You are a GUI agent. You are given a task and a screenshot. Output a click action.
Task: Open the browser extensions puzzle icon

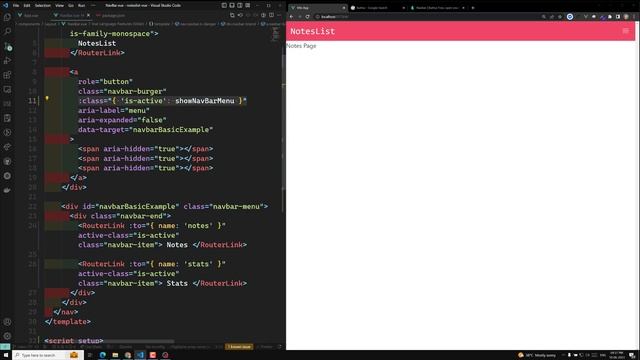pos(610,17)
